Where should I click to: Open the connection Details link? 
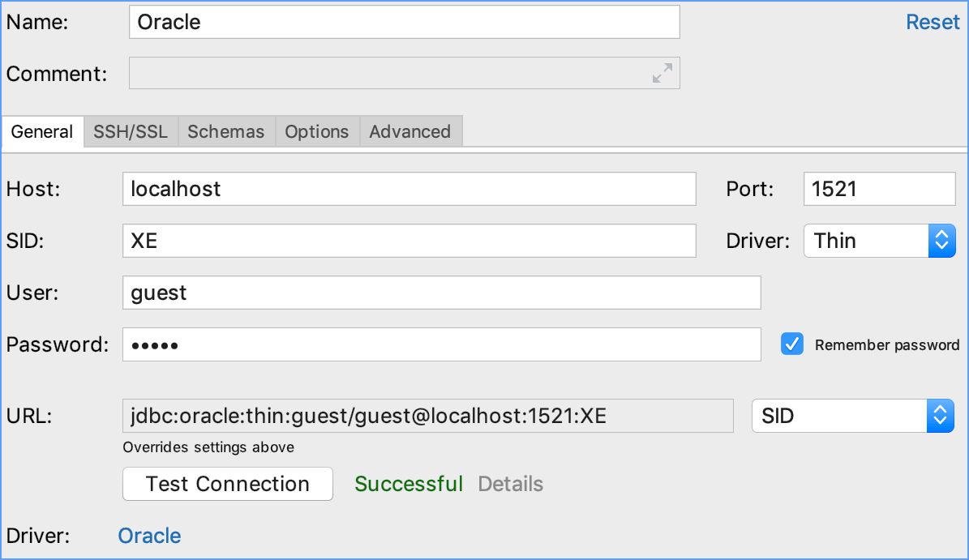point(511,484)
